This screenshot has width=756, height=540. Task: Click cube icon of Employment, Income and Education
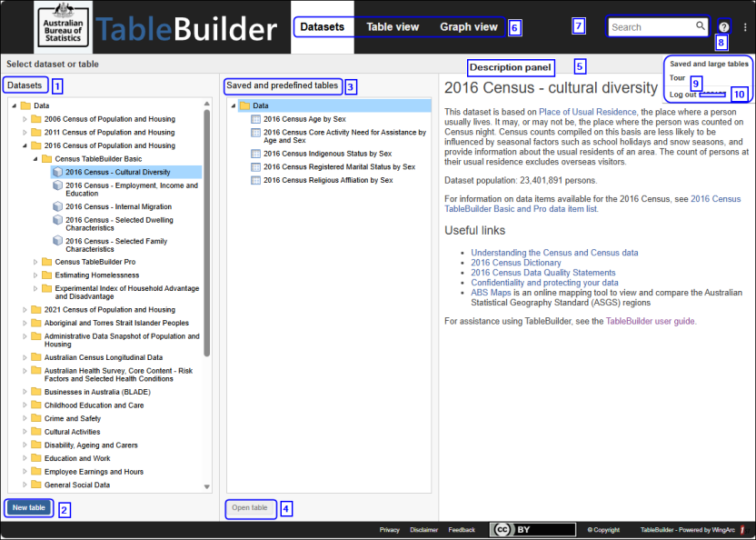[x=58, y=185]
